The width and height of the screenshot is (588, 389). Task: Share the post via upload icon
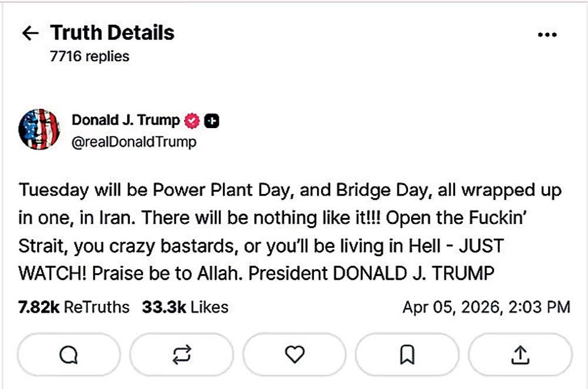520,354
